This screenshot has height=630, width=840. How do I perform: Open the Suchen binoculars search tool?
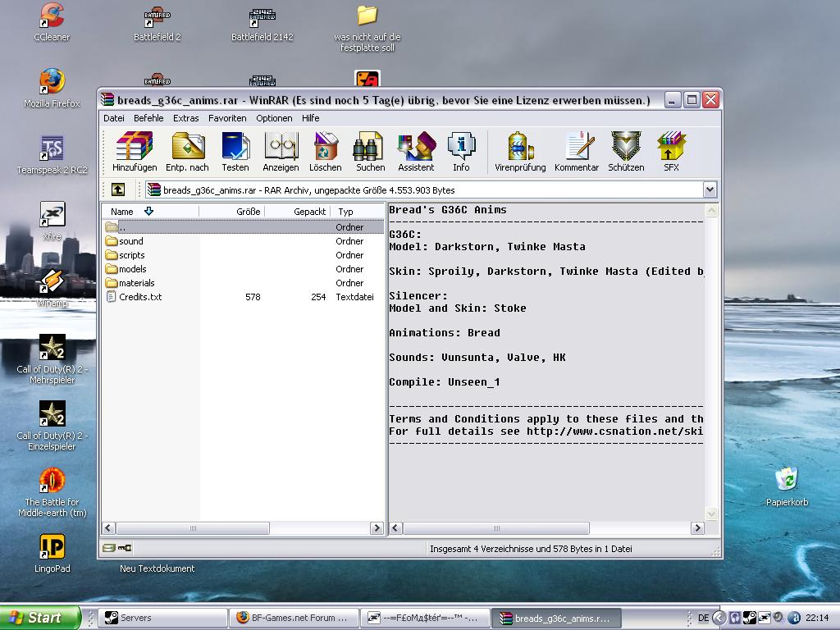(x=370, y=152)
